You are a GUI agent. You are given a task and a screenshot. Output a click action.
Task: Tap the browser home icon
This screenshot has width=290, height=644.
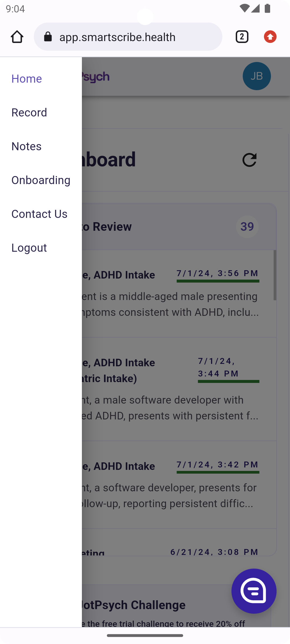click(x=17, y=37)
